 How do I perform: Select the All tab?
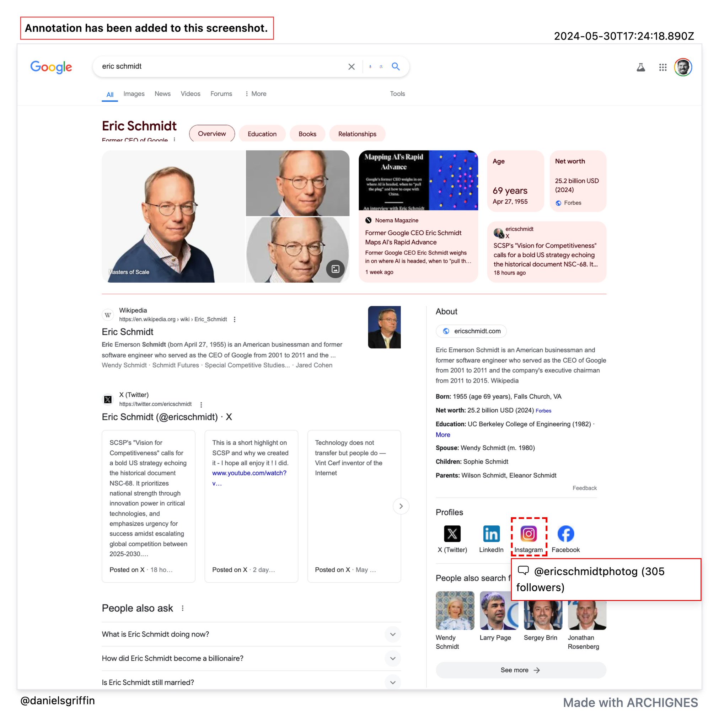click(x=110, y=94)
